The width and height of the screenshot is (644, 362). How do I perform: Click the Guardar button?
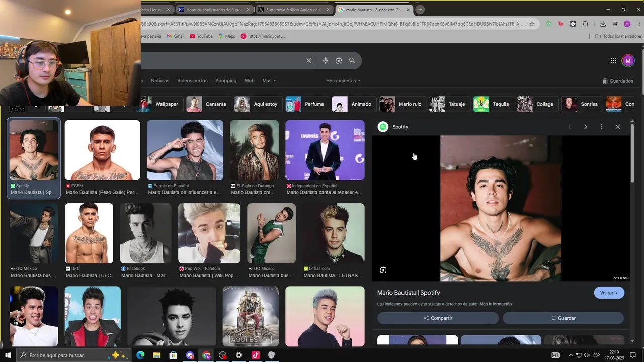point(563,318)
